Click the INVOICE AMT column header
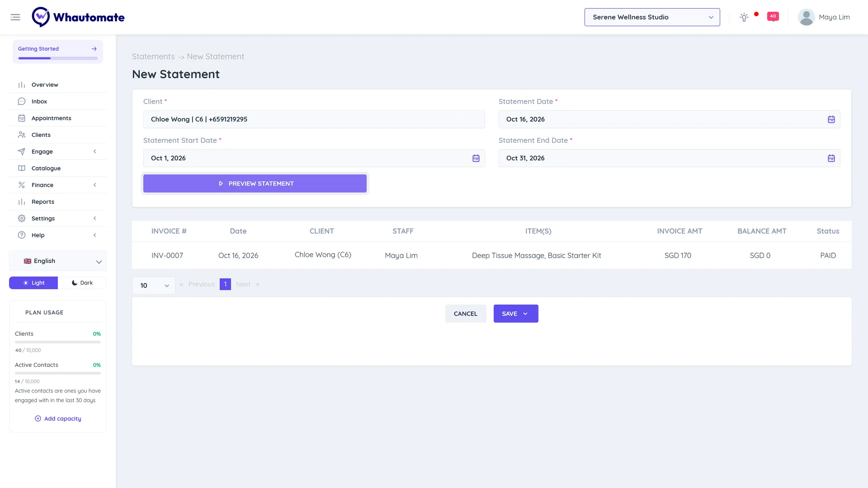Image resolution: width=868 pixels, height=488 pixels. (679, 231)
